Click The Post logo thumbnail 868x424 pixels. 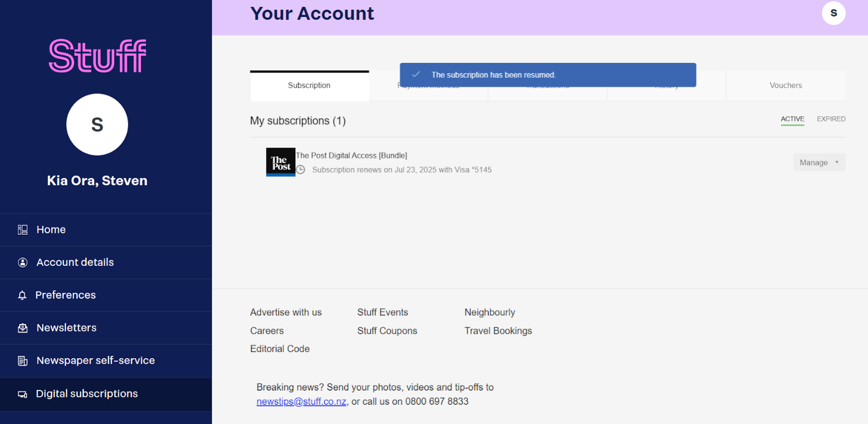[x=281, y=162]
